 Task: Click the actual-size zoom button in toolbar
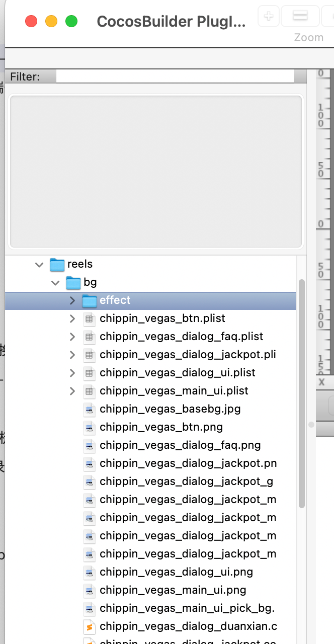tap(300, 16)
